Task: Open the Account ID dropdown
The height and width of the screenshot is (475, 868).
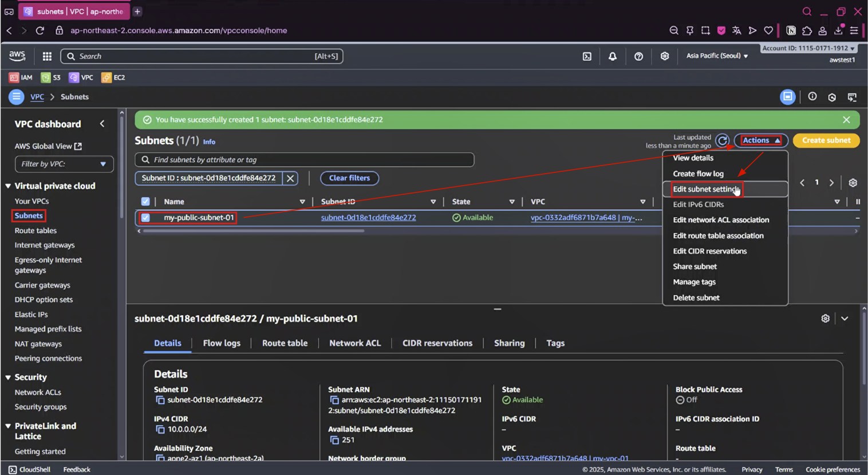Action: pyautogui.click(x=808, y=48)
